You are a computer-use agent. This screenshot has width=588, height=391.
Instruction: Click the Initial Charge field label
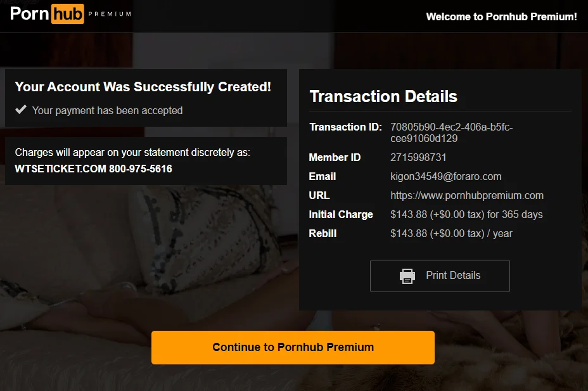click(x=341, y=214)
